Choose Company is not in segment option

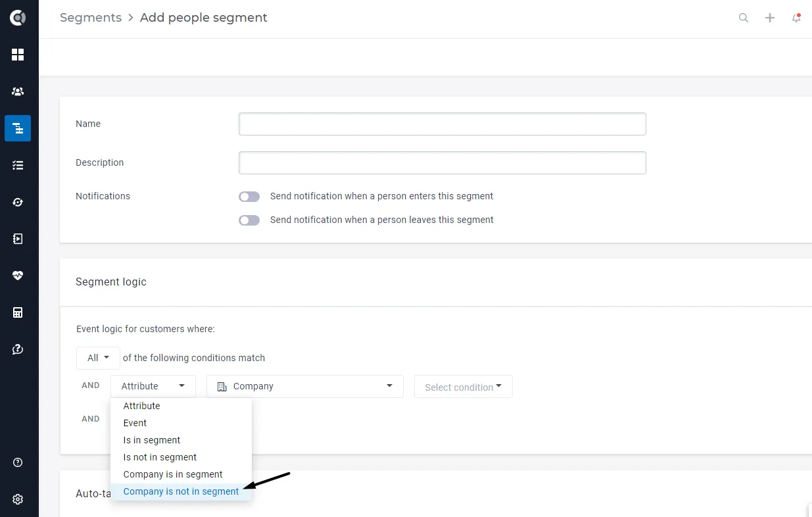pyautogui.click(x=181, y=491)
